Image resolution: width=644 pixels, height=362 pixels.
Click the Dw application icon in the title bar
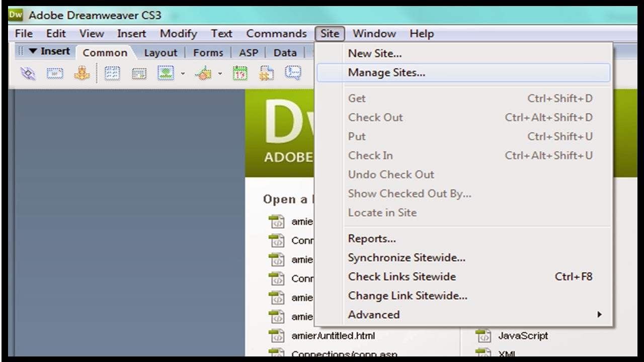coord(16,15)
